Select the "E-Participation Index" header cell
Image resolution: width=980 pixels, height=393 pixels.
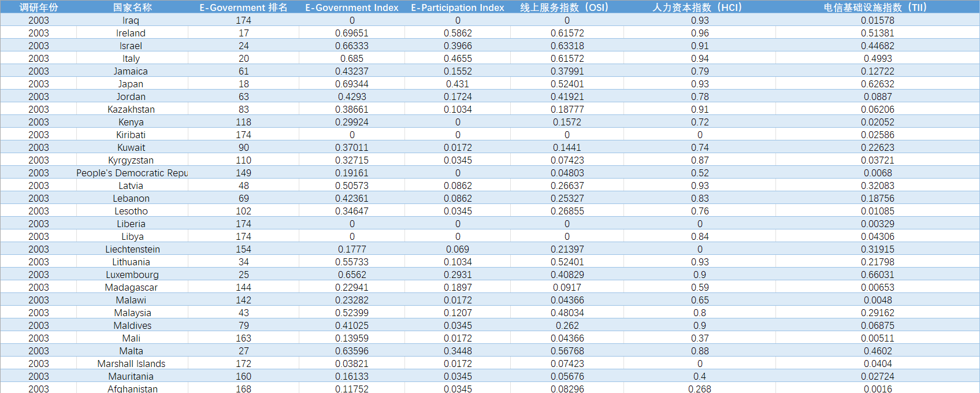457,8
